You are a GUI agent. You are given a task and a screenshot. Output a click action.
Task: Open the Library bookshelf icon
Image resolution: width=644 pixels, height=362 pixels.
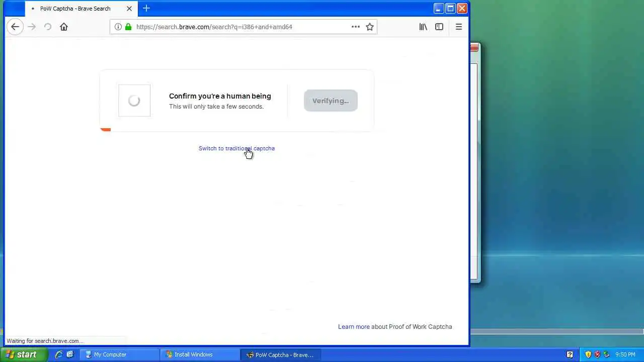pyautogui.click(x=423, y=27)
